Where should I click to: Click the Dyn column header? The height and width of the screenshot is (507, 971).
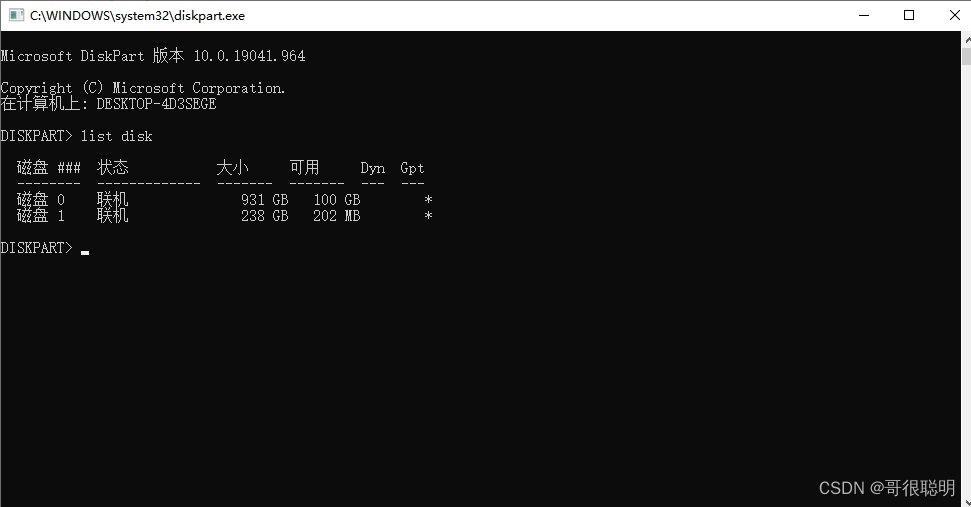coord(373,168)
